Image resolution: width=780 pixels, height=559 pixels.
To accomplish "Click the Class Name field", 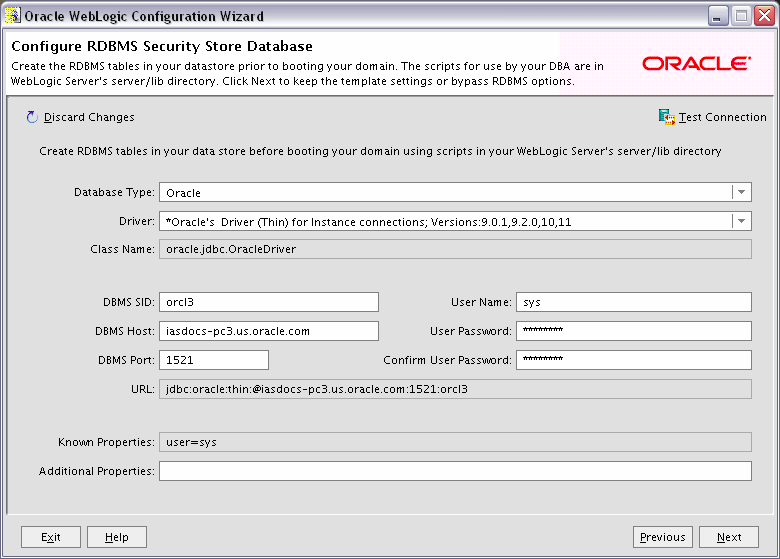I will coord(455,249).
